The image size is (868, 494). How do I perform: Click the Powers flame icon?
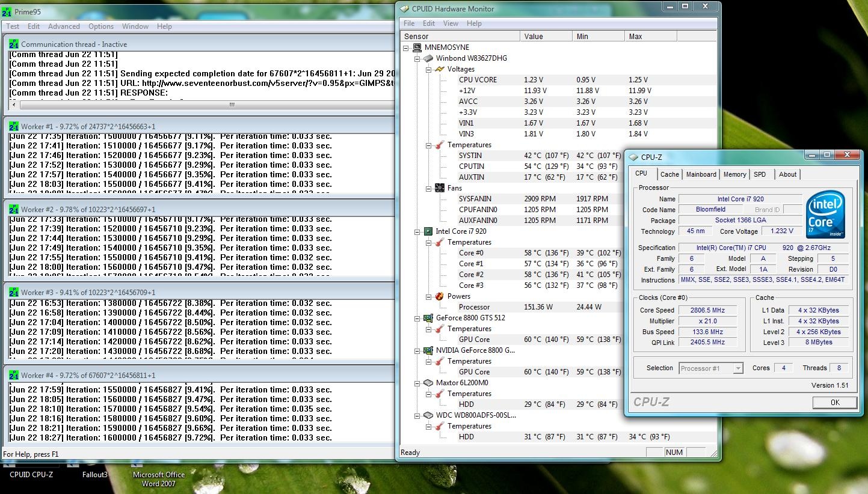click(440, 296)
